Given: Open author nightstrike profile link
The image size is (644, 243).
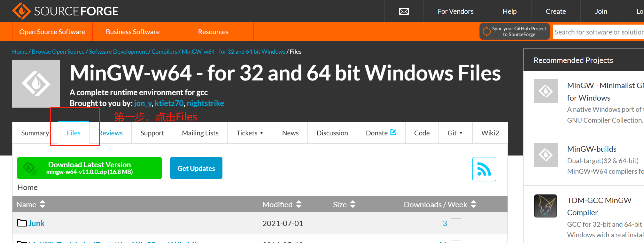Looking at the screenshot, I should (205, 103).
